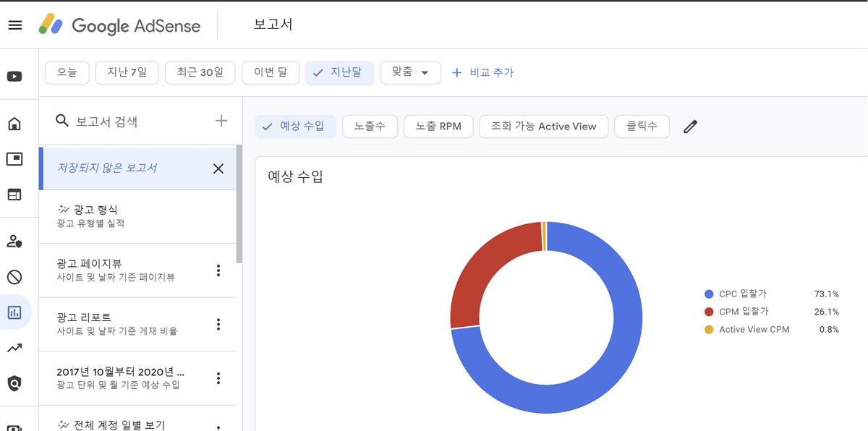
Task: Click 비교 추가 to add comparison
Action: click(x=482, y=72)
